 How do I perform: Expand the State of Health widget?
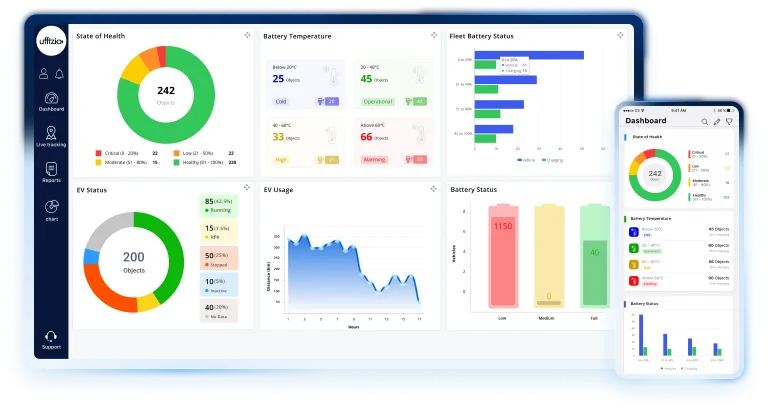click(x=247, y=35)
